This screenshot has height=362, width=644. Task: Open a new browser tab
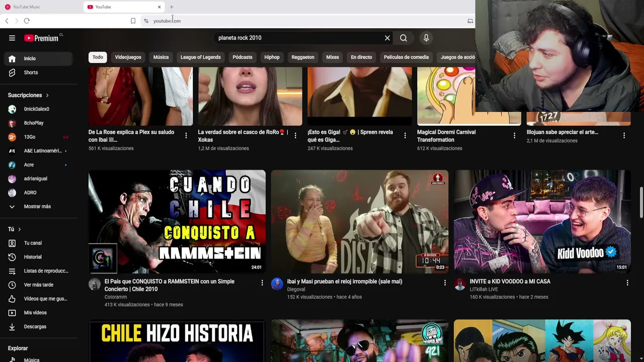(172, 7)
